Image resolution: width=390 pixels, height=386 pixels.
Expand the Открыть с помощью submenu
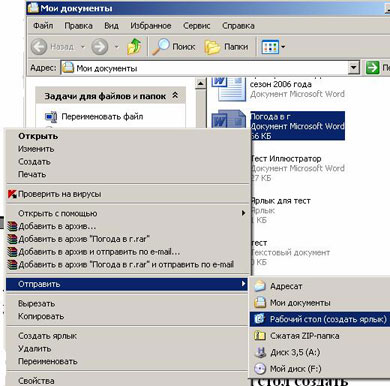point(244,213)
